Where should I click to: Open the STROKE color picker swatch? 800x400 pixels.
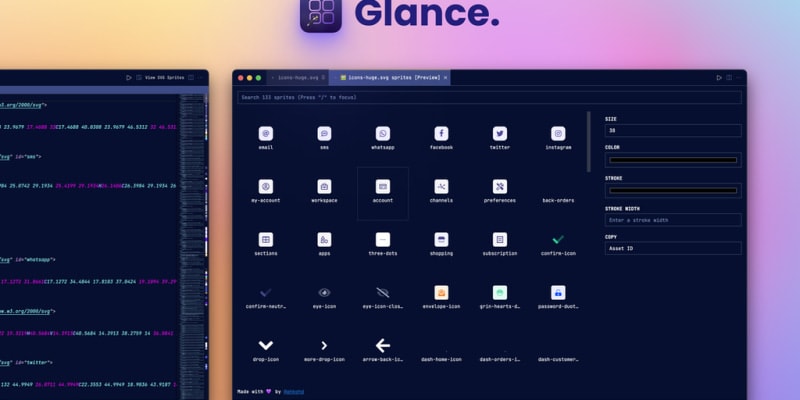pyautogui.click(x=673, y=191)
